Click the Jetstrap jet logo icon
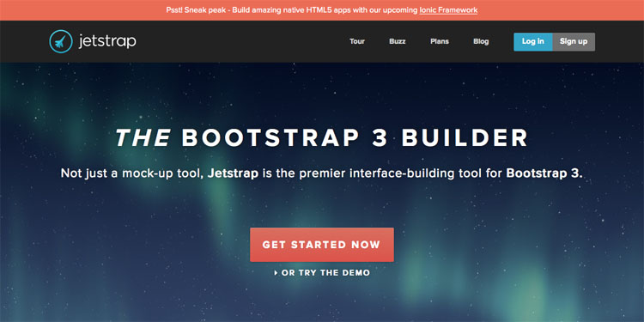Viewport: 644px width, 322px height. point(61,41)
